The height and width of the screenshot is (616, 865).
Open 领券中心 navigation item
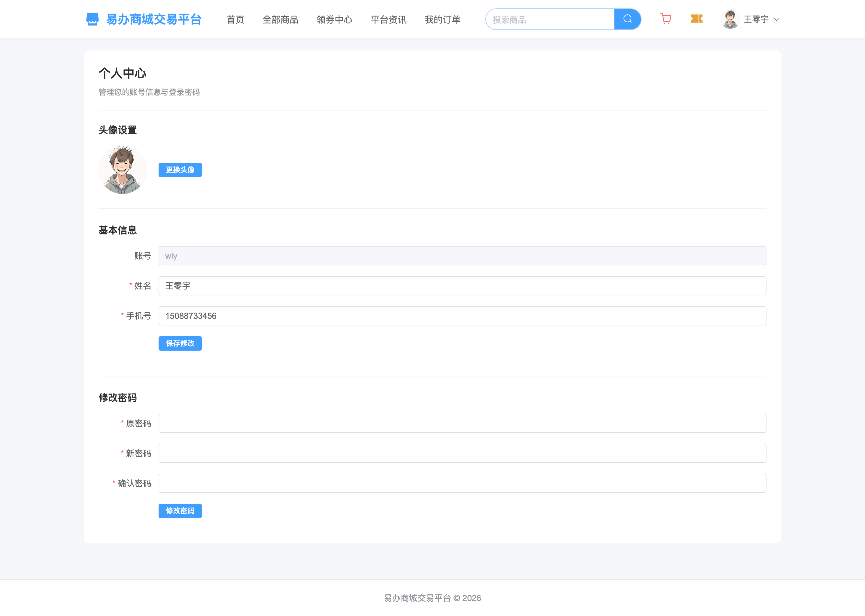(334, 19)
